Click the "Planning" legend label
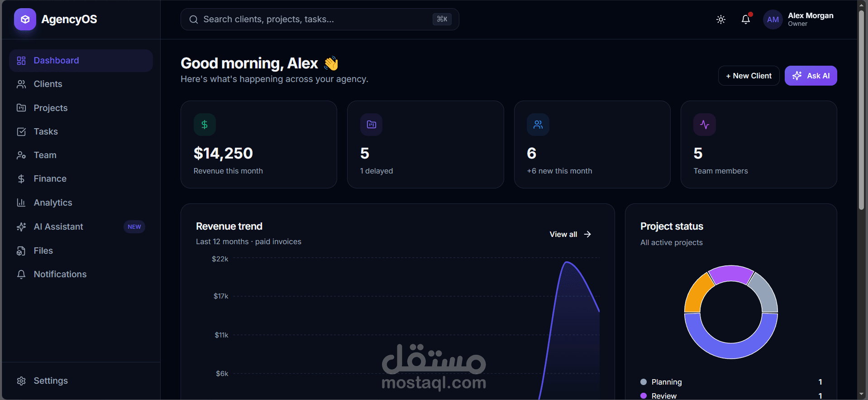 667,382
